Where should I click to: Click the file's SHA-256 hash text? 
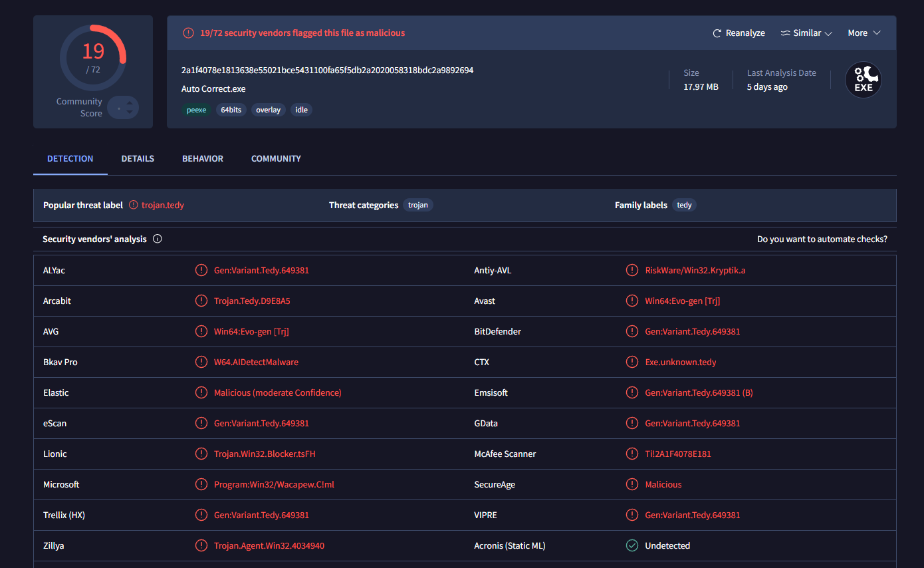327,70
